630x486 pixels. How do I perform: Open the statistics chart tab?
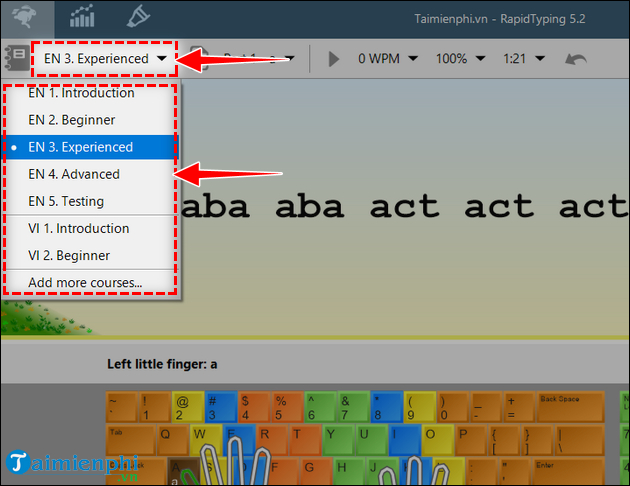pos(82,16)
